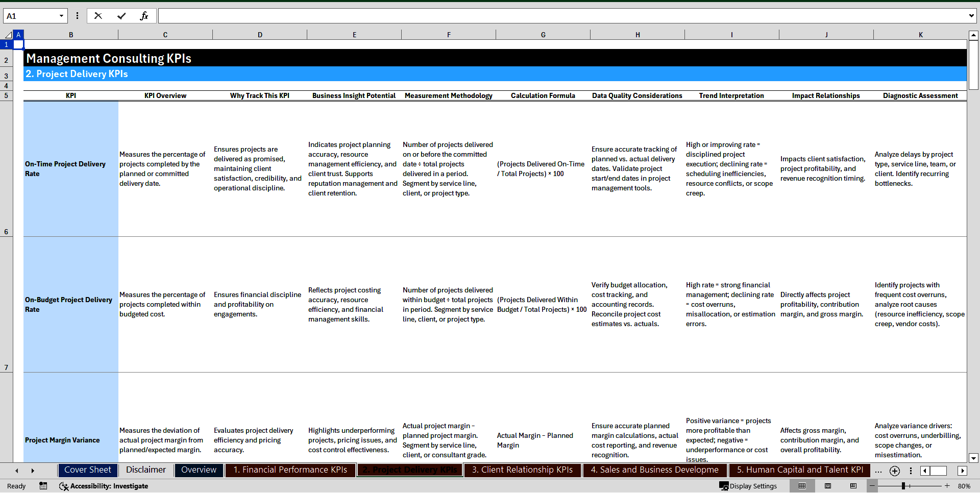Zoom in using the plus icon
Viewport: 980px width, 493px height.
(947, 486)
